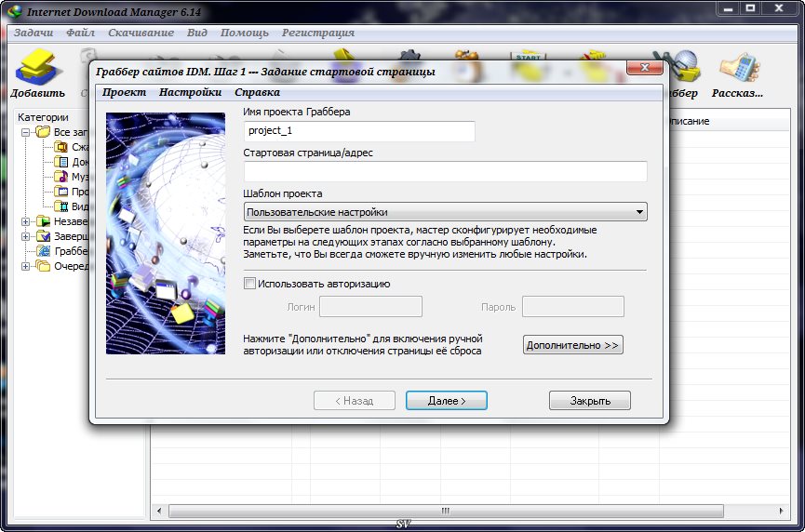The image size is (805, 532).
Task: Click the disabled '< Назад' button
Action: pos(355,401)
